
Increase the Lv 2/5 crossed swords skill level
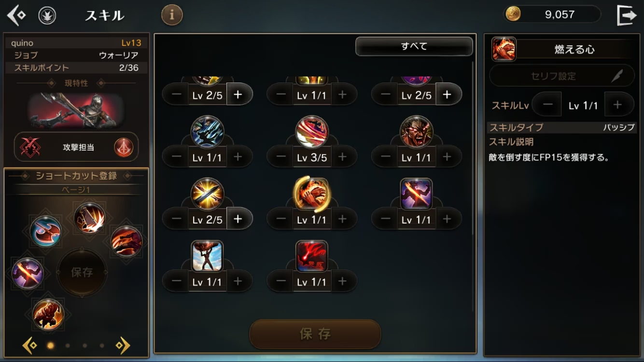pyautogui.click(x=238, y=219)
